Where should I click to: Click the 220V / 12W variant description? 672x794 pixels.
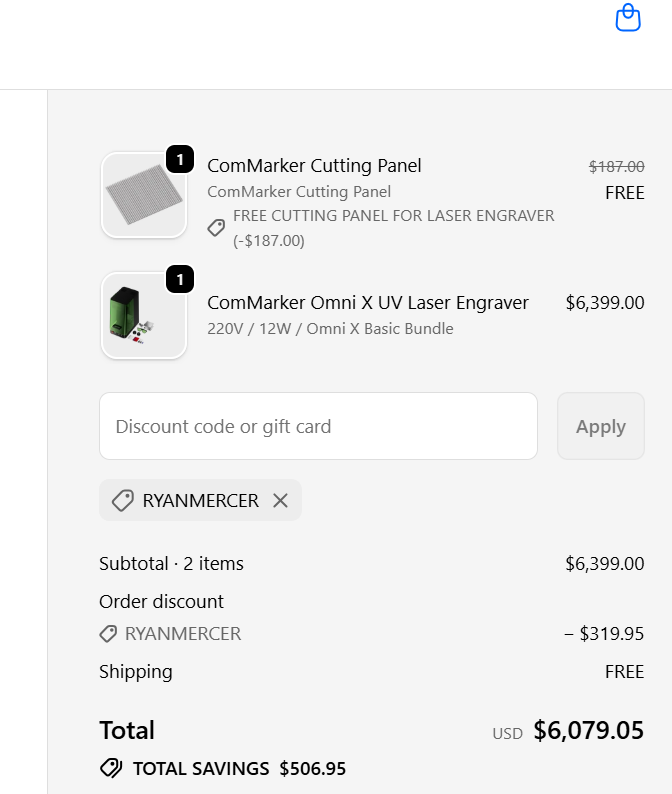[x=330, y=329]
